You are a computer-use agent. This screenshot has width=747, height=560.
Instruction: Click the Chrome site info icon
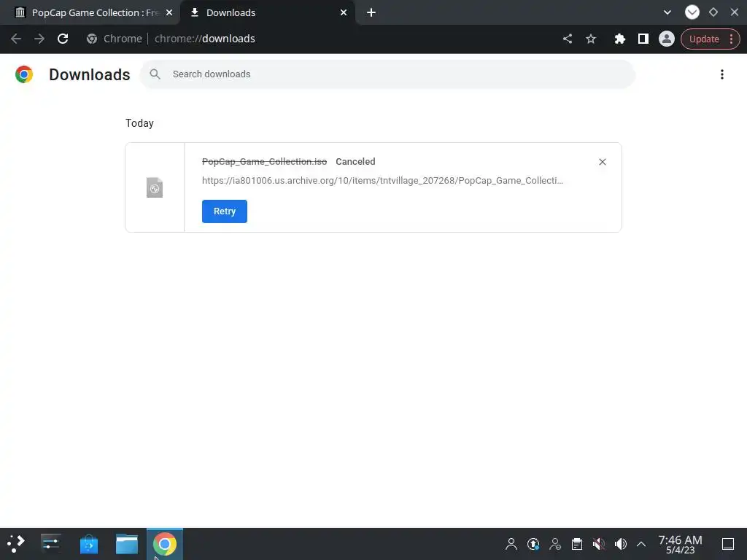coord(92,39)
